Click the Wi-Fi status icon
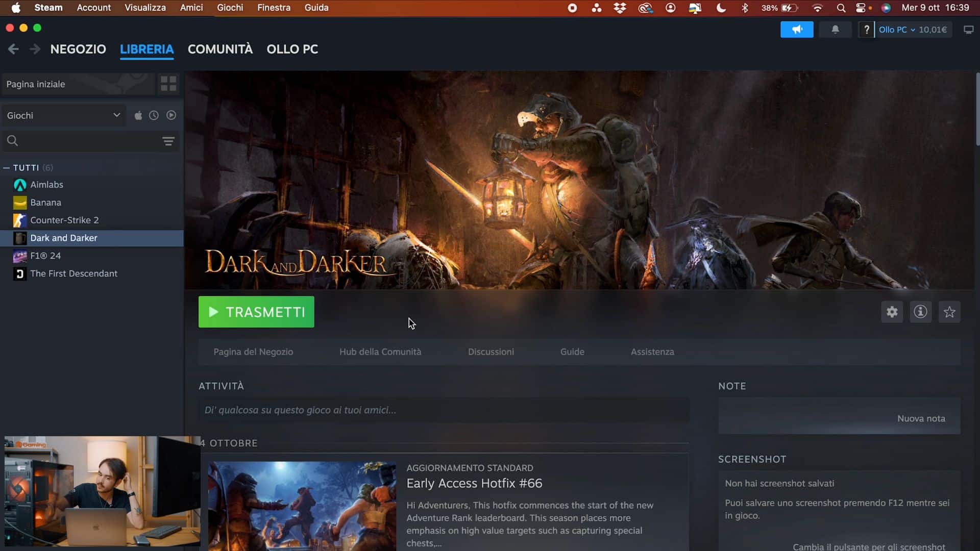 pyautogui.click(x=817, y=8)
